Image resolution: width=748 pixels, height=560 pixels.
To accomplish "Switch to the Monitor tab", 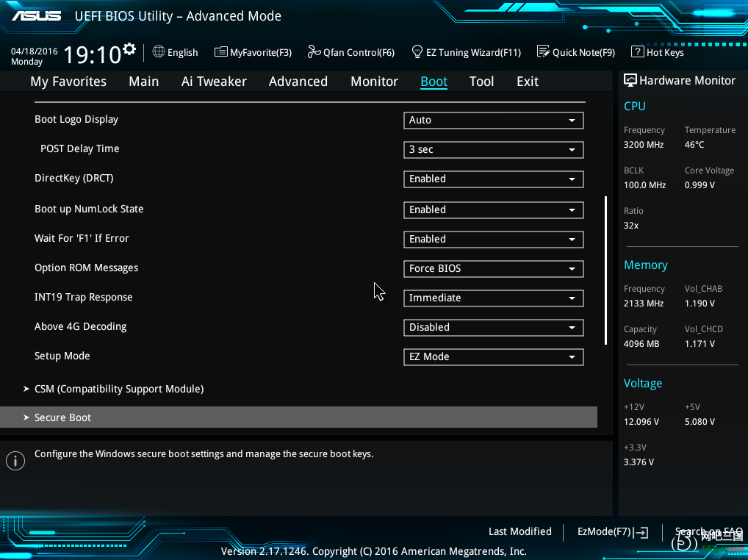I will tap(375, 82).
